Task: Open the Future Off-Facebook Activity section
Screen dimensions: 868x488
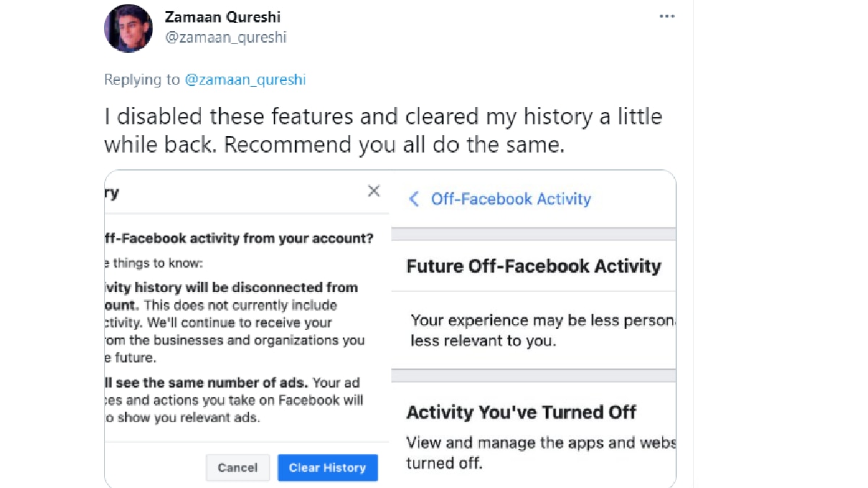Action: click(534, 266)
